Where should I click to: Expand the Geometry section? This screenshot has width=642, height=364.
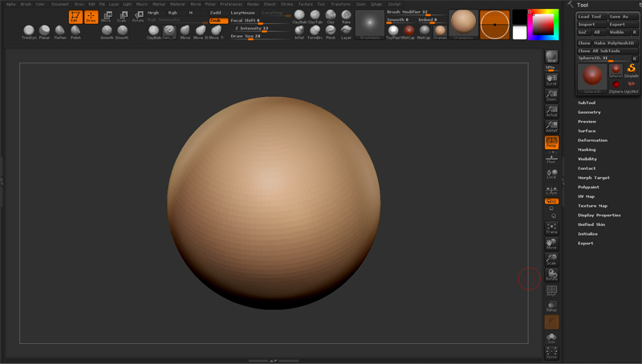589,112
